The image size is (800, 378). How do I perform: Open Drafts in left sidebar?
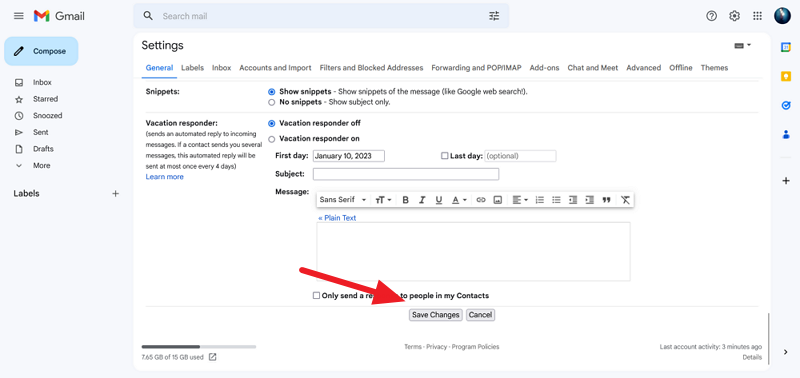click(43, 149)
